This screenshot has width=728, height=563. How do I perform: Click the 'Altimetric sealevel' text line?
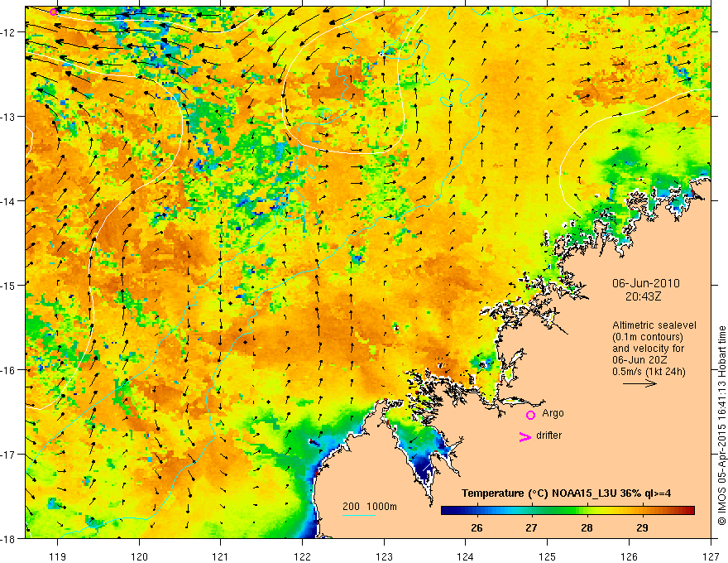[x=654, y=325]
